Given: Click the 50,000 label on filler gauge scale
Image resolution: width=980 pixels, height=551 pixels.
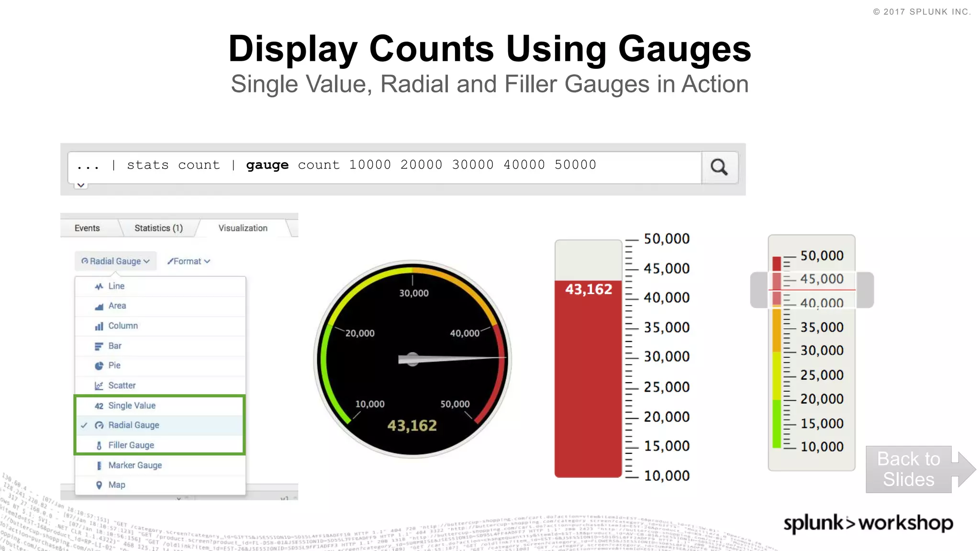Looking at the screenshot, I should click(x=667, y=239).
